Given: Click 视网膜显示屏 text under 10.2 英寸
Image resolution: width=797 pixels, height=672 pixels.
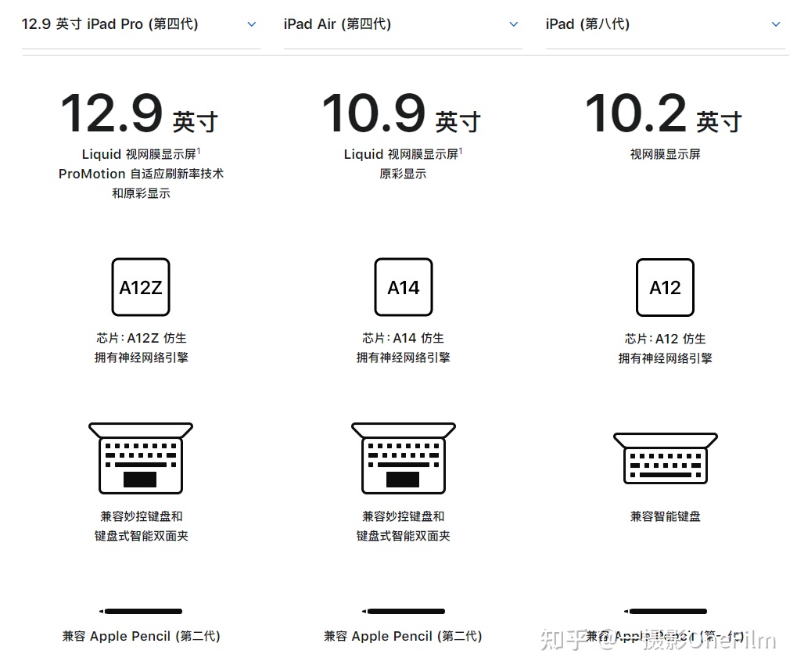Looking at the screenshot, I should click(666, 154).
